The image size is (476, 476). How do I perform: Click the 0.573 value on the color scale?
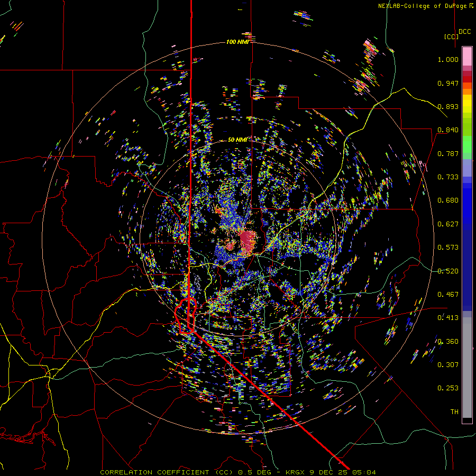tap(448, 248)
